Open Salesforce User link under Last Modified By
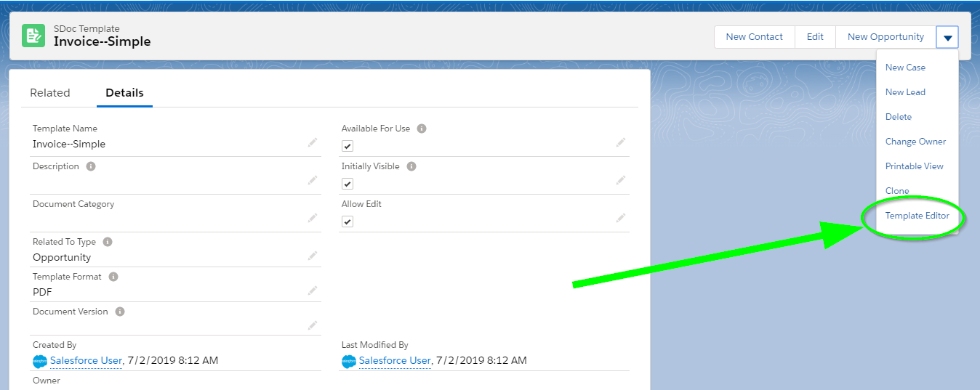Viewport: 980px width, 390px height. pos(395,360)
